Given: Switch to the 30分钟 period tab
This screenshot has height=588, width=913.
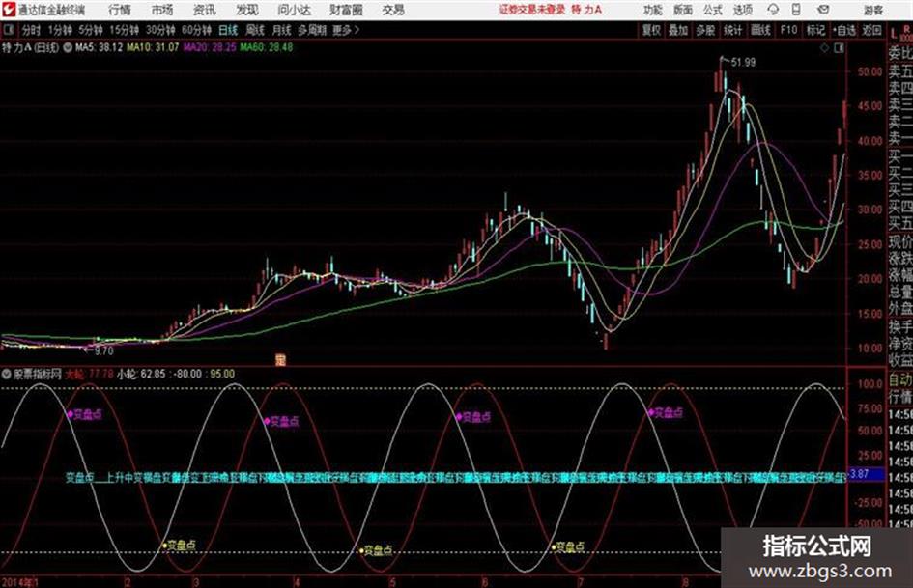Looking at the screenshot, I should (x=160, y=30).
